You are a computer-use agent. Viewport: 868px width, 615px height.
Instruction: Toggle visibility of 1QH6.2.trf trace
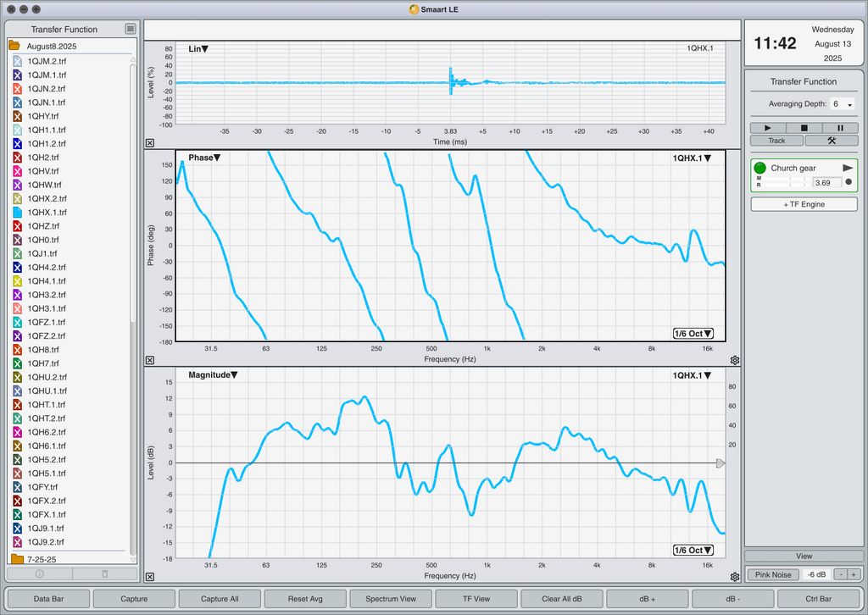pos(17,432)
